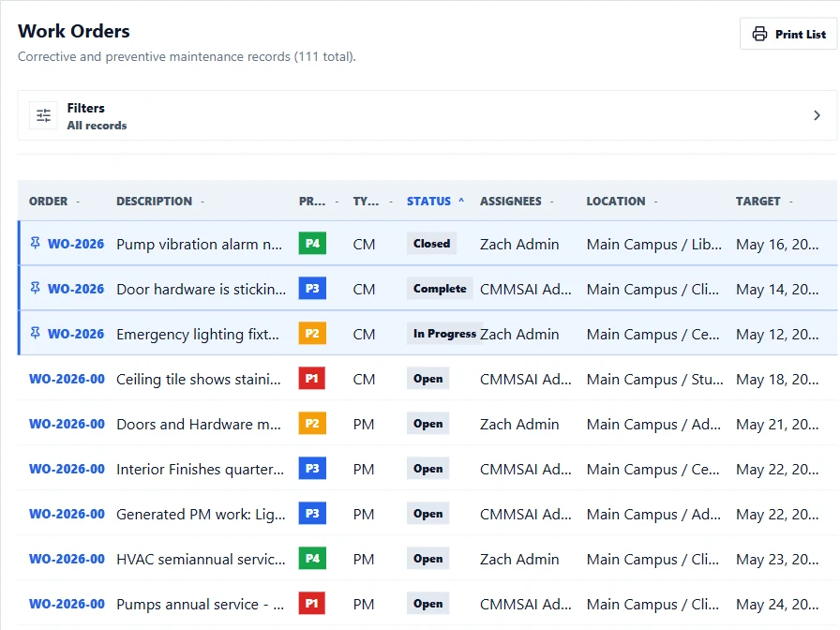Image resolution: width=840 pixels, height=630 pixels.
Task: Sort by the TARGET column header
Action: pos(757,202)
